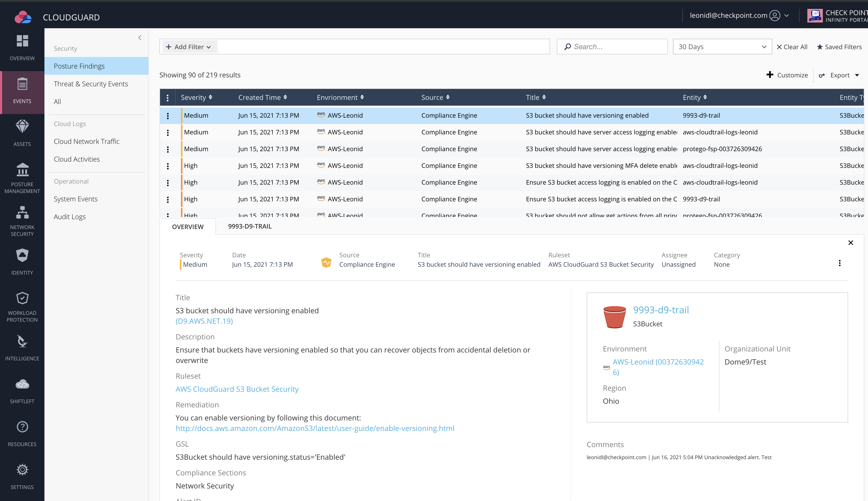The height and width of the screenshot is (501, 868).
Task: Select Threat & Security Events menu item
Action: 91,84
